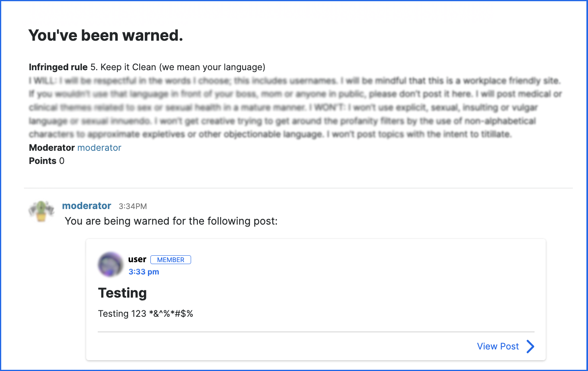Click the 'Infringed rule' label
Image resolution: width=588 pixels, height=371 pixels.
click(58, 67)
